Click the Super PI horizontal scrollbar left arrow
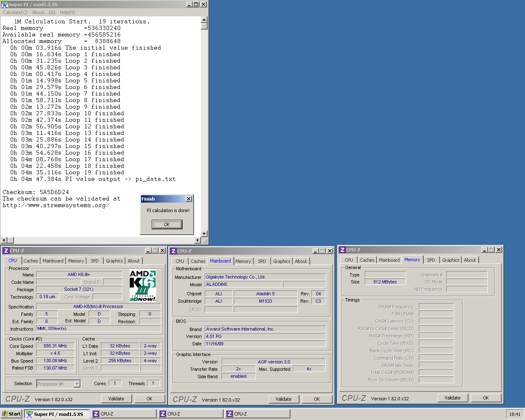Image resolution: width=525 pixels, height=420 pixels. pos(4,240)
